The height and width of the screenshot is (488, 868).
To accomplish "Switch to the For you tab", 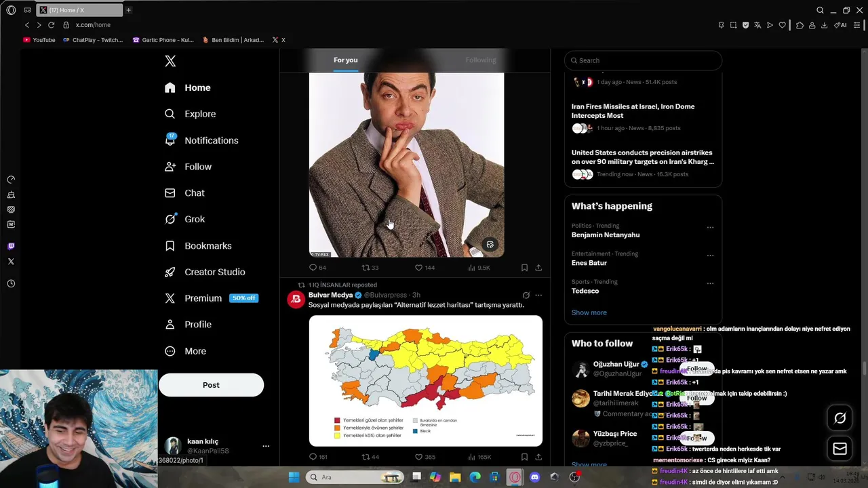I will coord(345,60).
